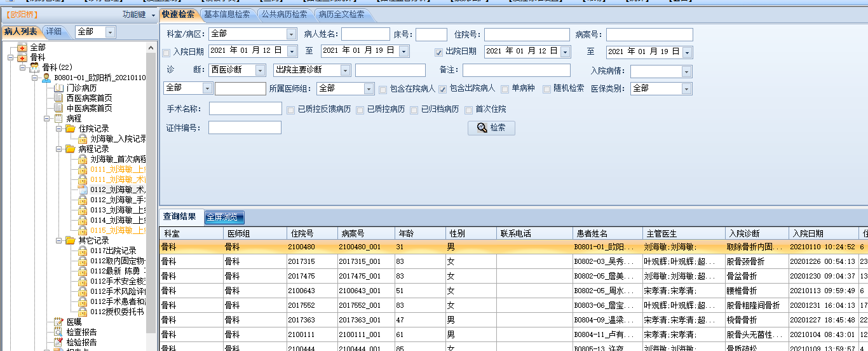Open 西医病案首页 in the tree
The height and width of the screenshot is (351, 868).
(89, 98)
